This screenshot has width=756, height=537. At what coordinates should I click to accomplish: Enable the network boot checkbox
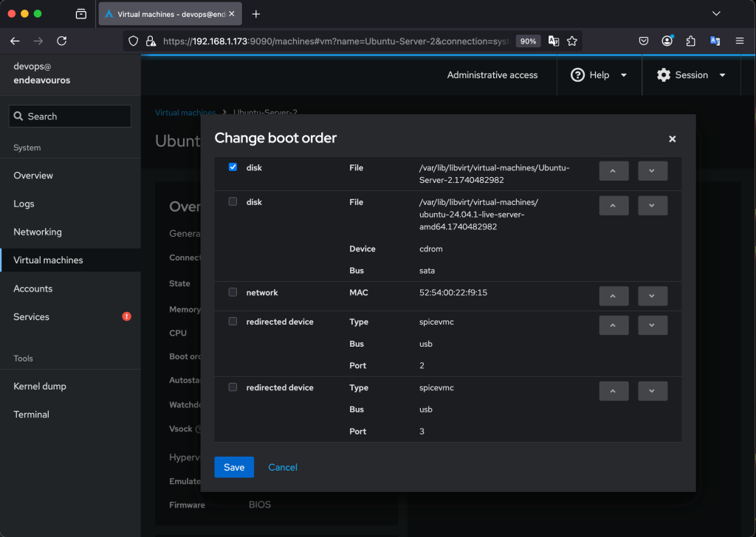coord(233,292)
